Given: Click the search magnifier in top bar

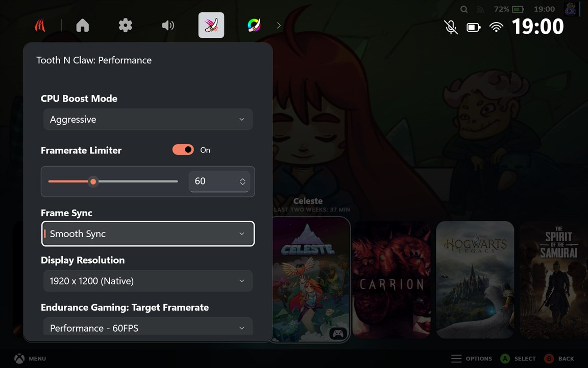Looking at the screenshot, I should pyautogui.click(x=464, y=9).
